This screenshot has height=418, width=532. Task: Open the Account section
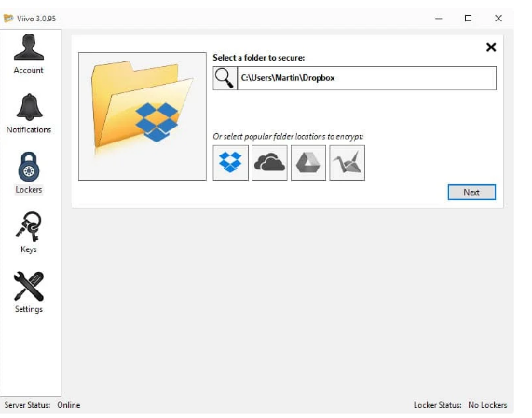(x=29, y=54)
